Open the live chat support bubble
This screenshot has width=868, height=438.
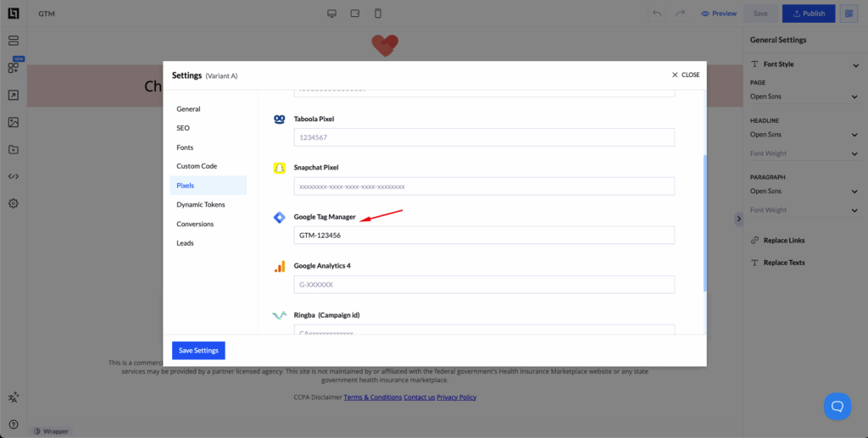(837, 406)
